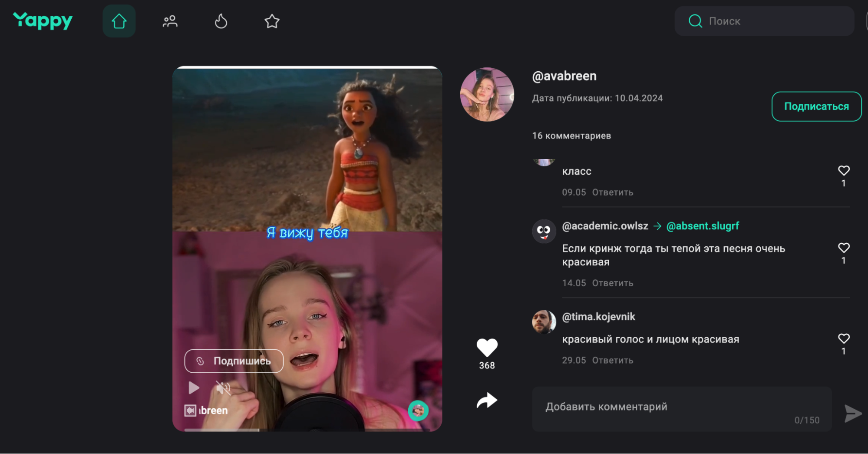Open the Favorites star icon
This screenshot has height=454, width=868.
click(x=272, y=21)
